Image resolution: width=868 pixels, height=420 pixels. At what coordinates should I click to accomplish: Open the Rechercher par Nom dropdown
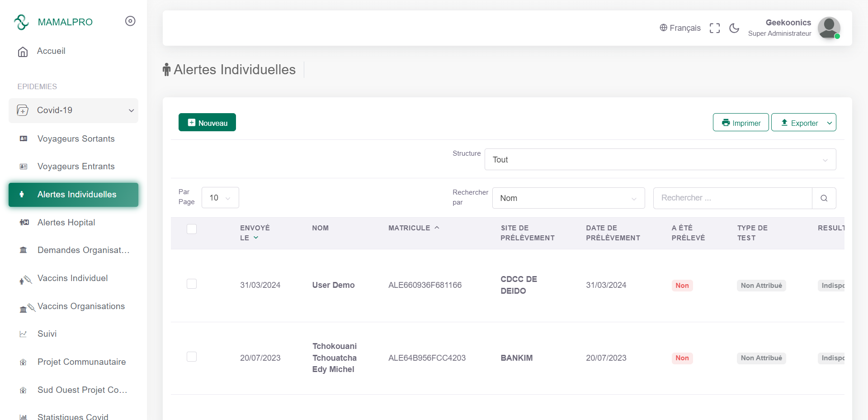568,198
